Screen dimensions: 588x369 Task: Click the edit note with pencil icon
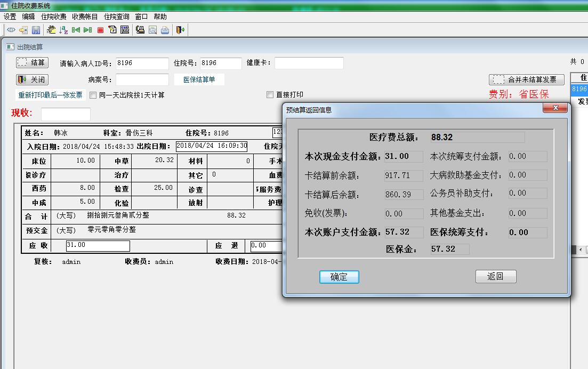pyautogui.click(x=112, y=30)
